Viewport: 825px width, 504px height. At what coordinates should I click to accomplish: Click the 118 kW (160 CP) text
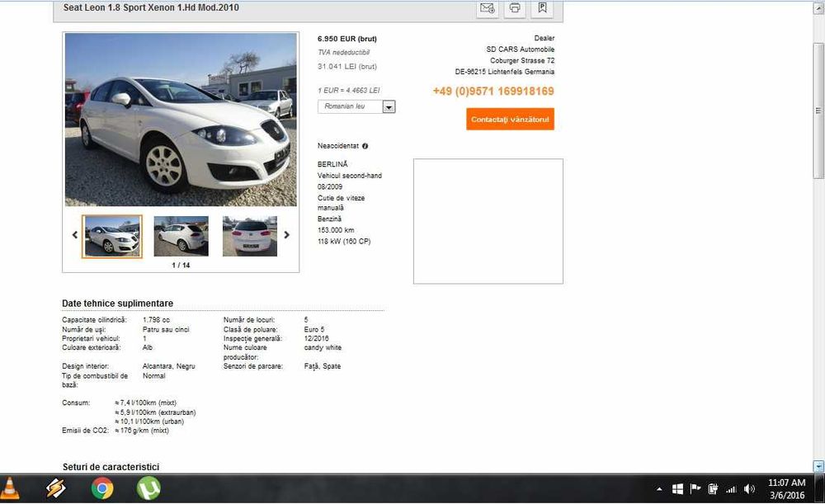[x=344, y=242]
